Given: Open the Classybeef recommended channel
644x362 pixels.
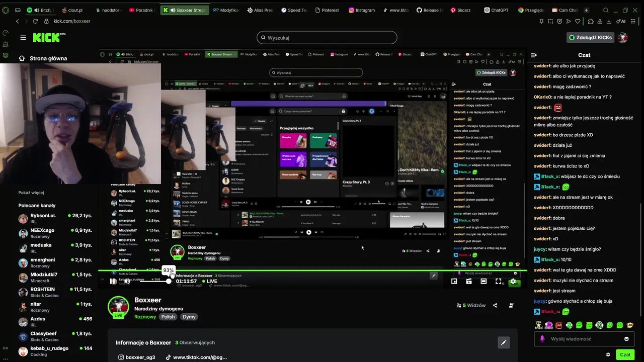Looking at the screenshot, I should (55, 336).
